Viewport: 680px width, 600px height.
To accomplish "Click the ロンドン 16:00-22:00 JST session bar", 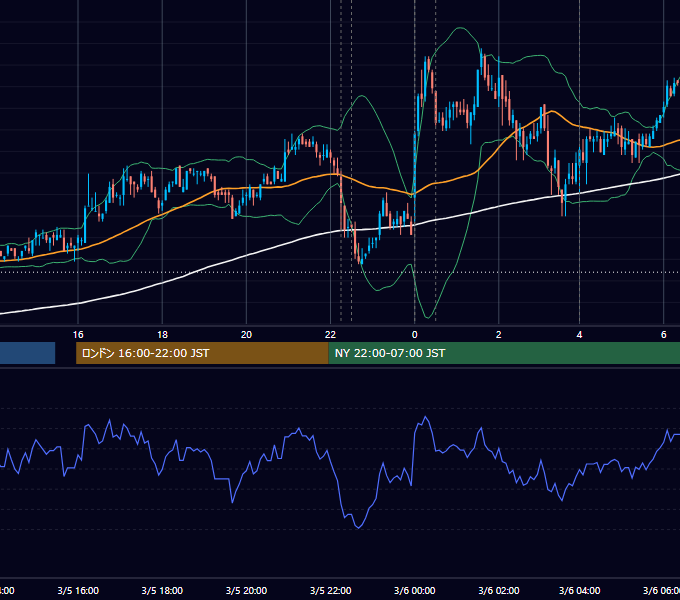I will click(x=202, y=353).
